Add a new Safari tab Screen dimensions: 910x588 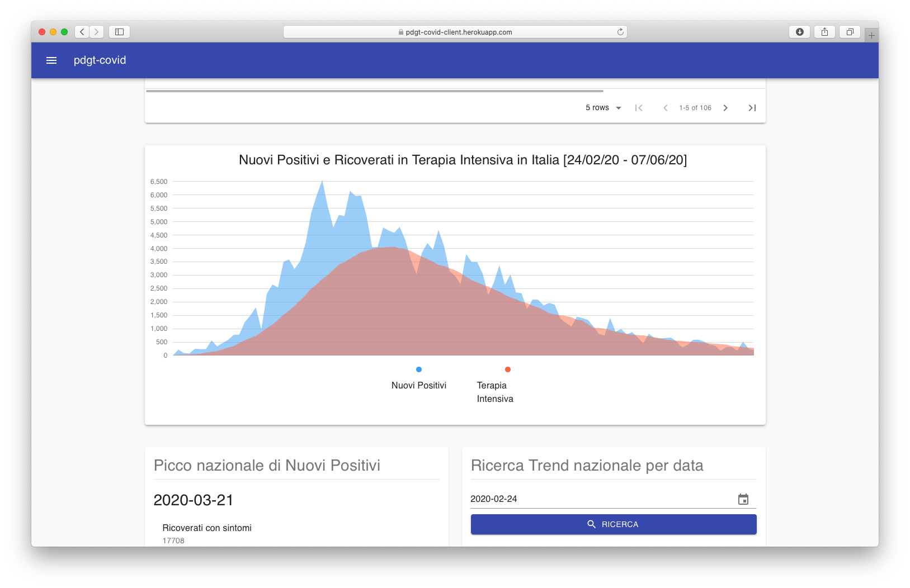pyautogui.click(x=871, y=35)
